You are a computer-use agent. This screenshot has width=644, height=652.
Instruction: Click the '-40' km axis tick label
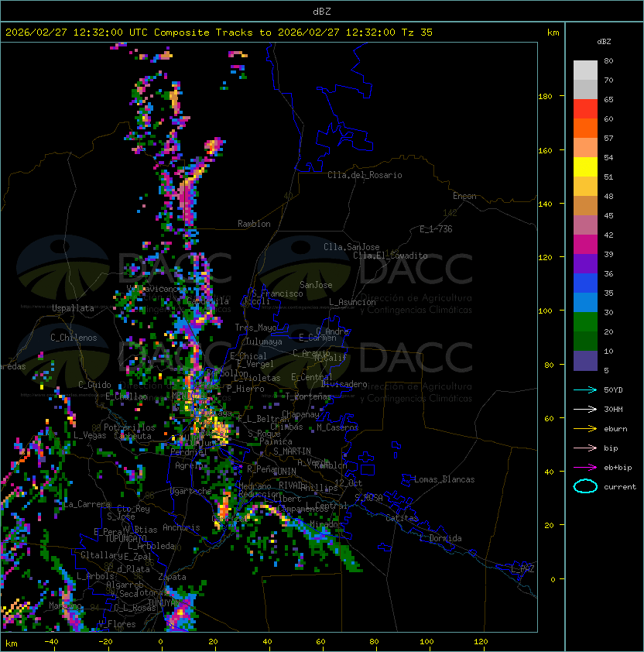click(x=51, y=642)
